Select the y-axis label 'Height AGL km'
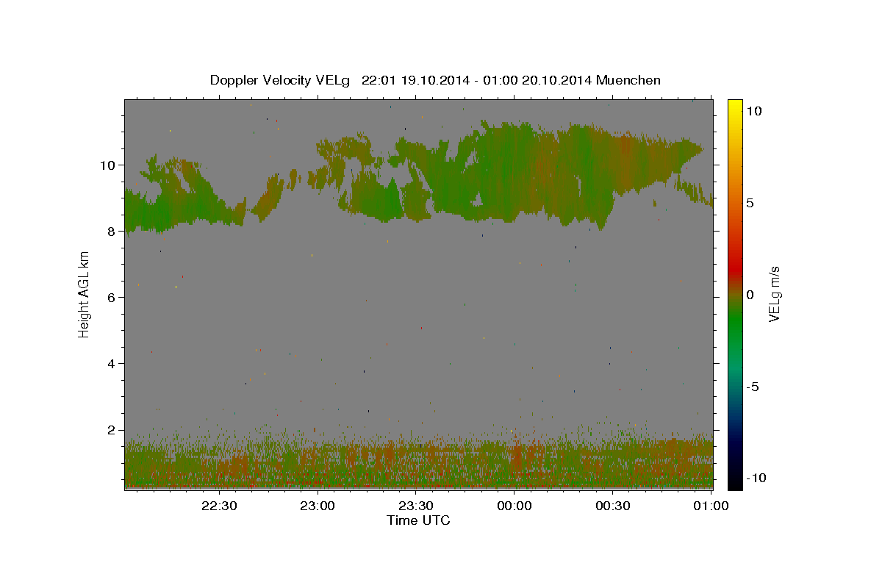The image size is (882, 588). coord(85,294)
